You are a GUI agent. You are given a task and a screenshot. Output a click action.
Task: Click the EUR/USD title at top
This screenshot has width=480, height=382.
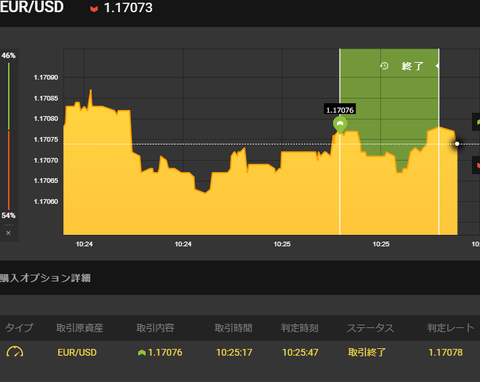click(32, 7)
